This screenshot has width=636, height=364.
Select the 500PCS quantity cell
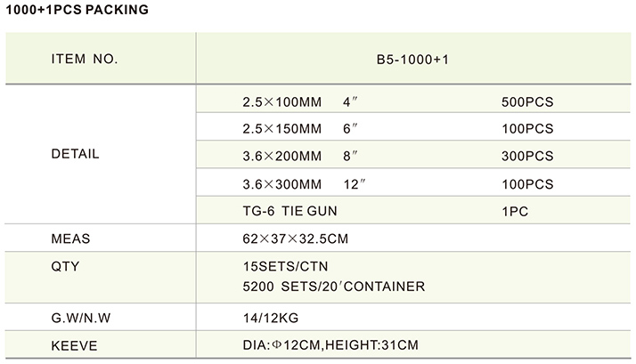point(527,101)
